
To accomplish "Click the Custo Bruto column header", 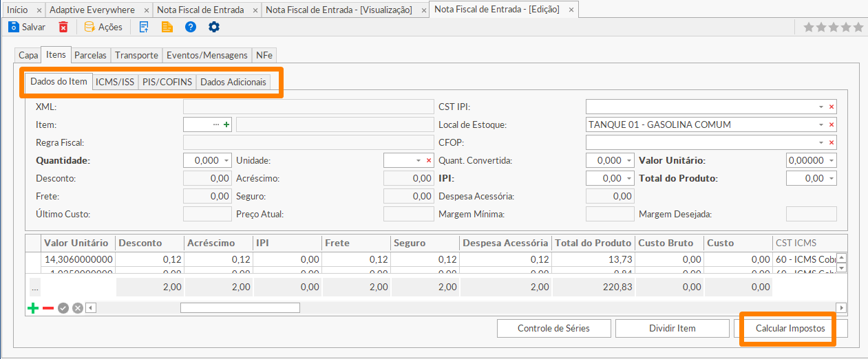I will pyautogui.click(x=669, y=243).
